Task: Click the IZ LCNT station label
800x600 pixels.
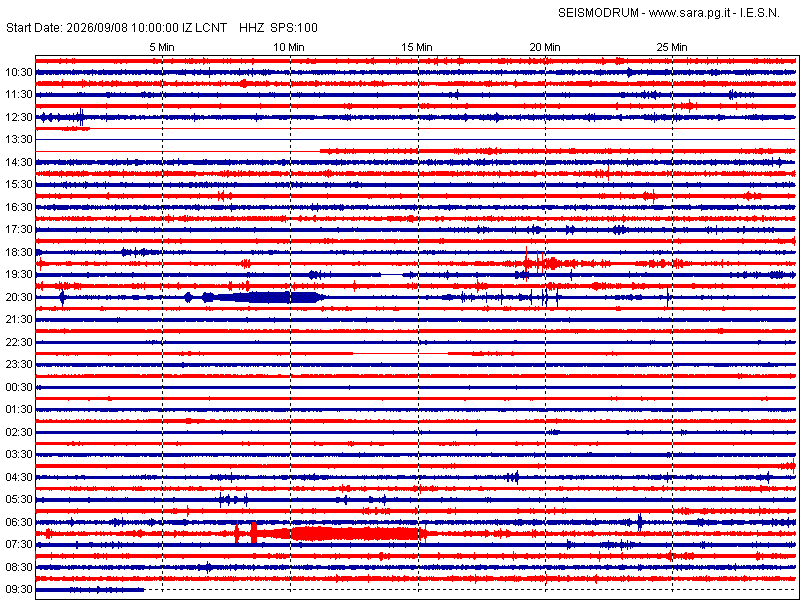Action: [204, 28]
